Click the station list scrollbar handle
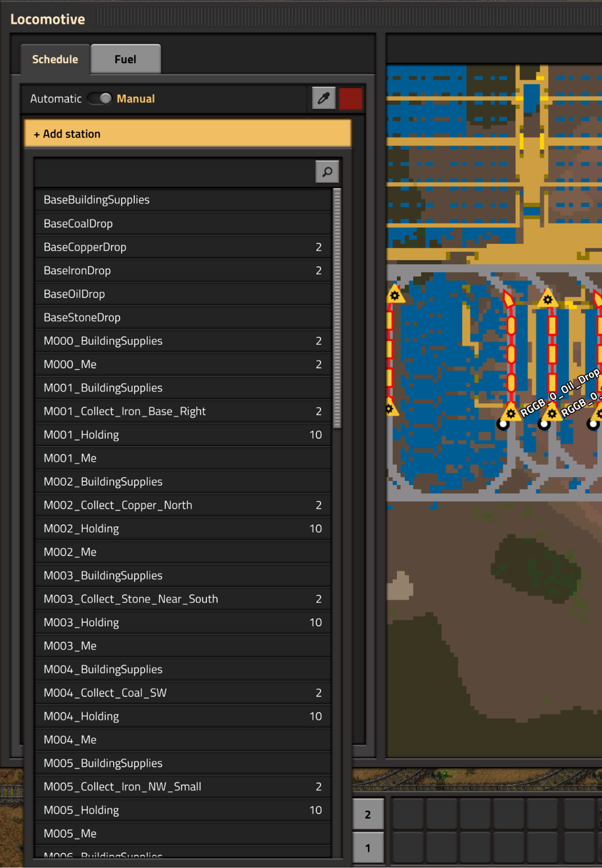The width and height of the screenshot is (602, 868). pos(337,308)
